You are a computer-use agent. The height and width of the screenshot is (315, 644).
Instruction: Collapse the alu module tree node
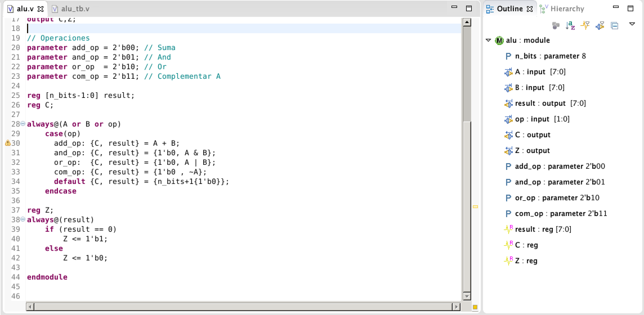[x=488, y=40]
